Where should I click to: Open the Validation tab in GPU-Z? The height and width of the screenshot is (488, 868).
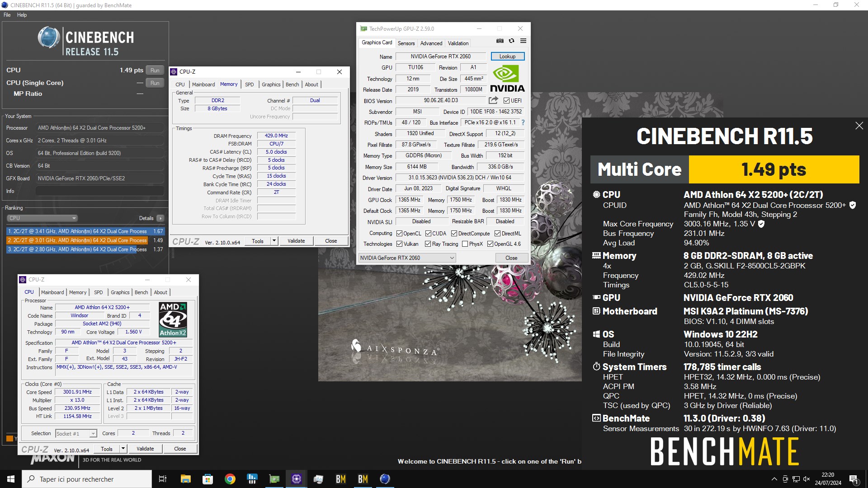click(x=458, y=43)
